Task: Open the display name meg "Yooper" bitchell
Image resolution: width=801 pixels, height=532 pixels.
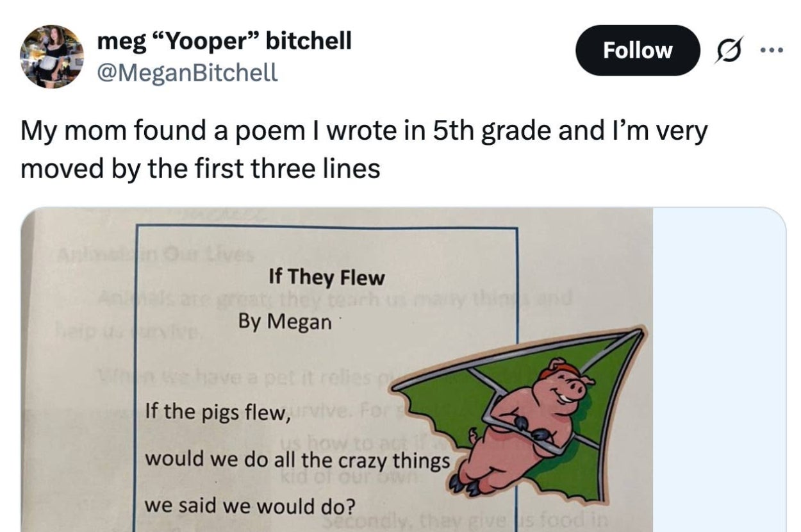Action: click(x=224, y=41)
